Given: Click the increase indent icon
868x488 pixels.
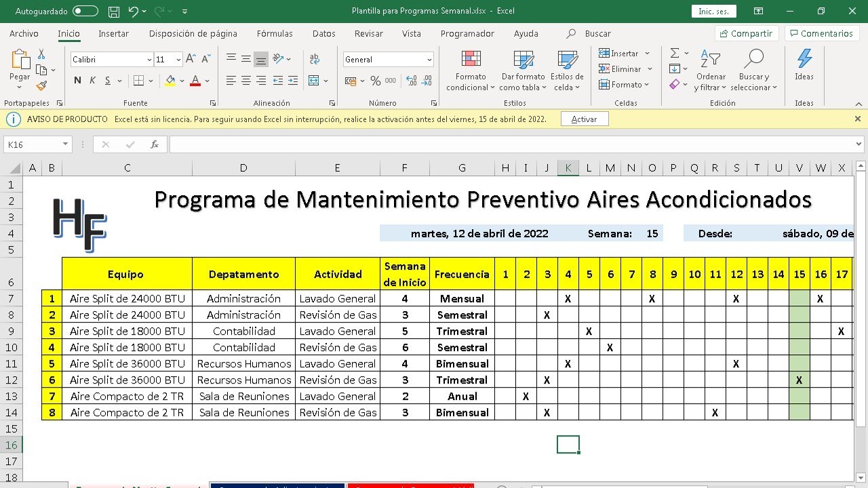Looking at the screenshot, I should click(x=293, y=81).
